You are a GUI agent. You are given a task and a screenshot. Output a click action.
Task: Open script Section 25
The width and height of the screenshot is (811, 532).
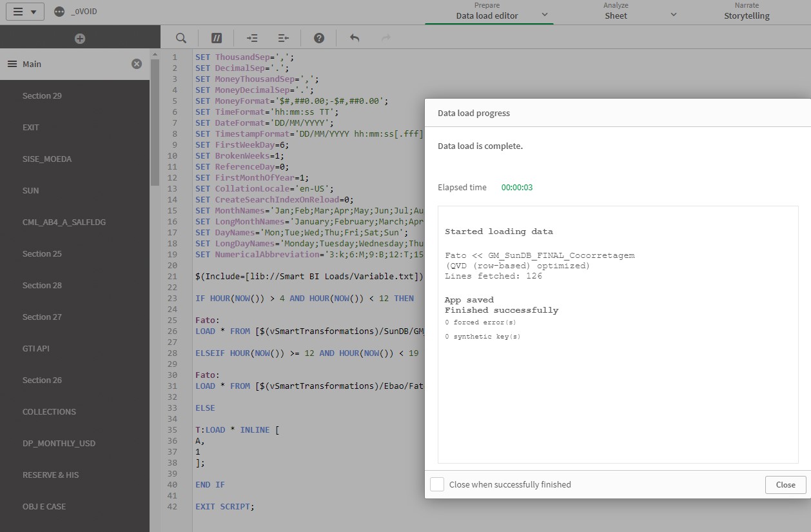(75, 253)
